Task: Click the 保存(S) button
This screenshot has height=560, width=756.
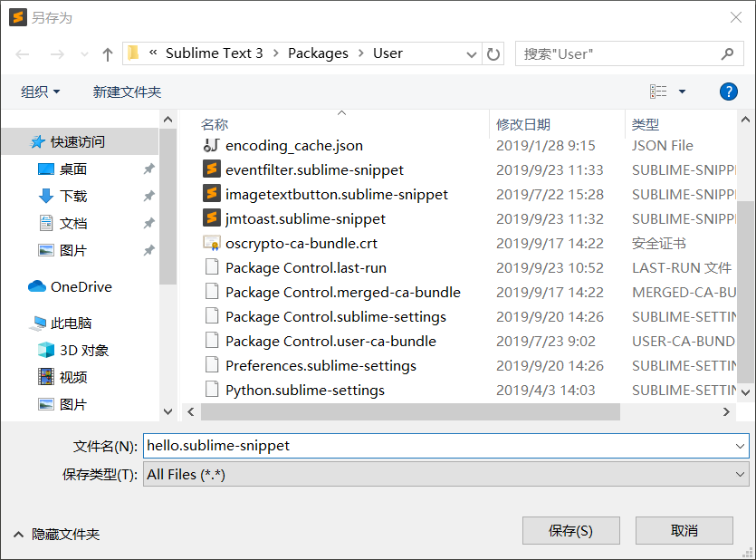Action: [571, 531]
